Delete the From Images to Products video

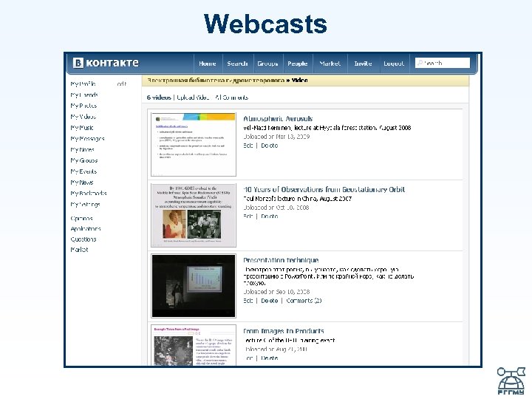click(x=270, y=358)
